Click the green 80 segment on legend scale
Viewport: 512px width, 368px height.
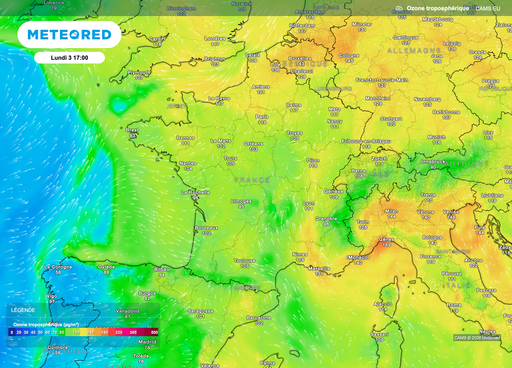click(x=62, y=332)
